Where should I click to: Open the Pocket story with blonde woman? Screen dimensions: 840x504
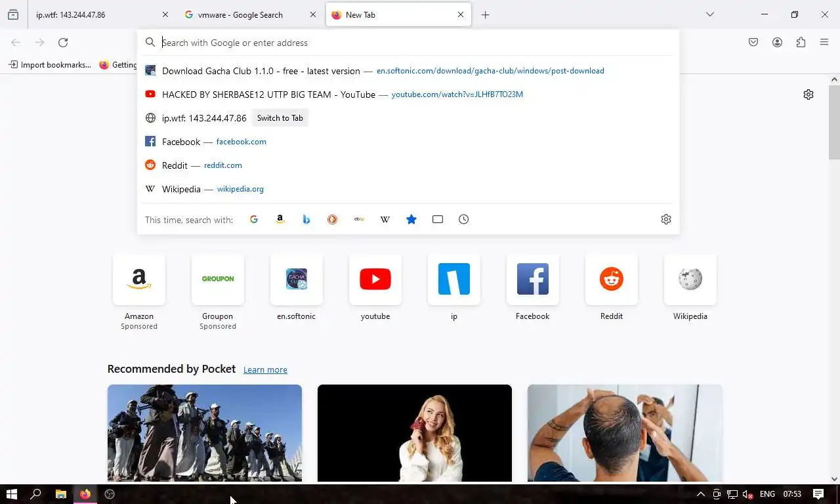(415, 433)
